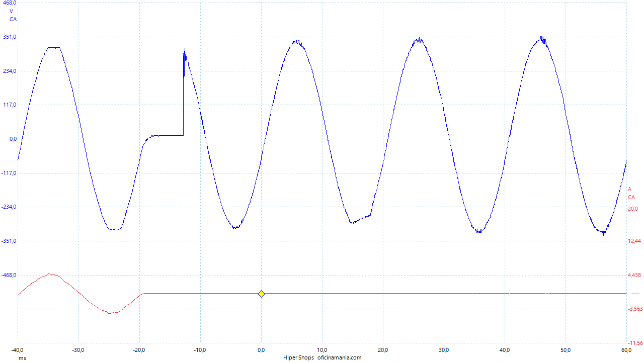Click the "117,0" voltage axis label
This screenshot has height=362, width=644.
(x=10, y=105)
